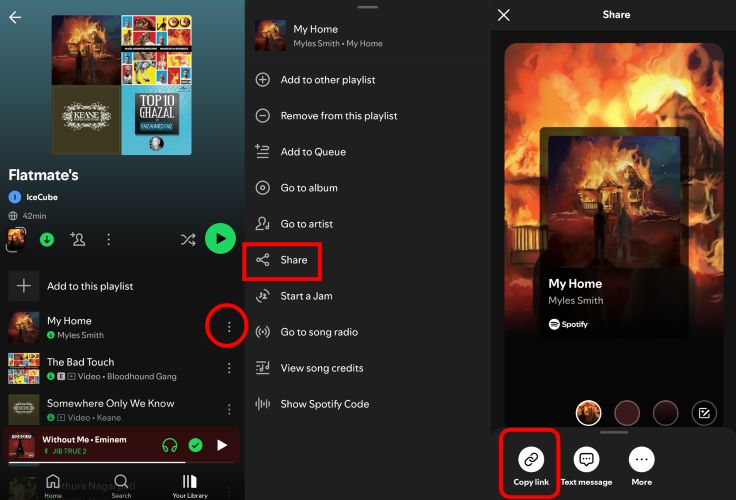Viewport: 736px width, 500px height.
Task: Tap the drag handle atop the song menu
Action: pos(368,8)
